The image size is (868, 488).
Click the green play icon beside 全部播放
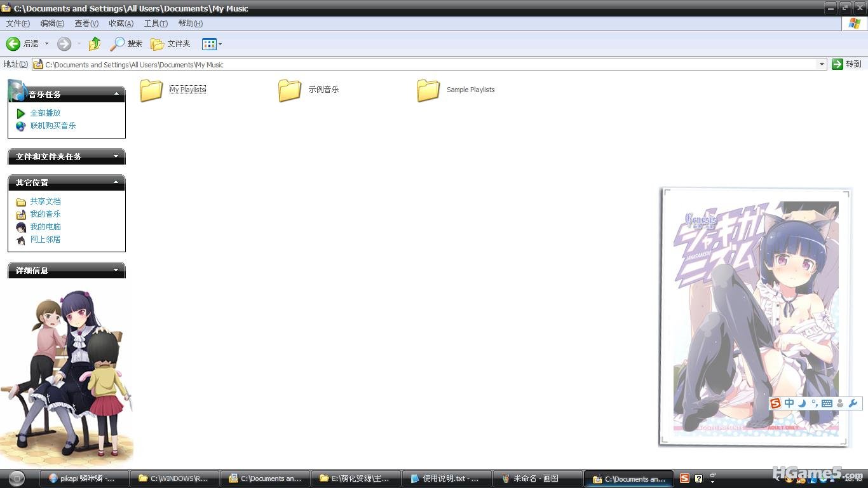21,113
